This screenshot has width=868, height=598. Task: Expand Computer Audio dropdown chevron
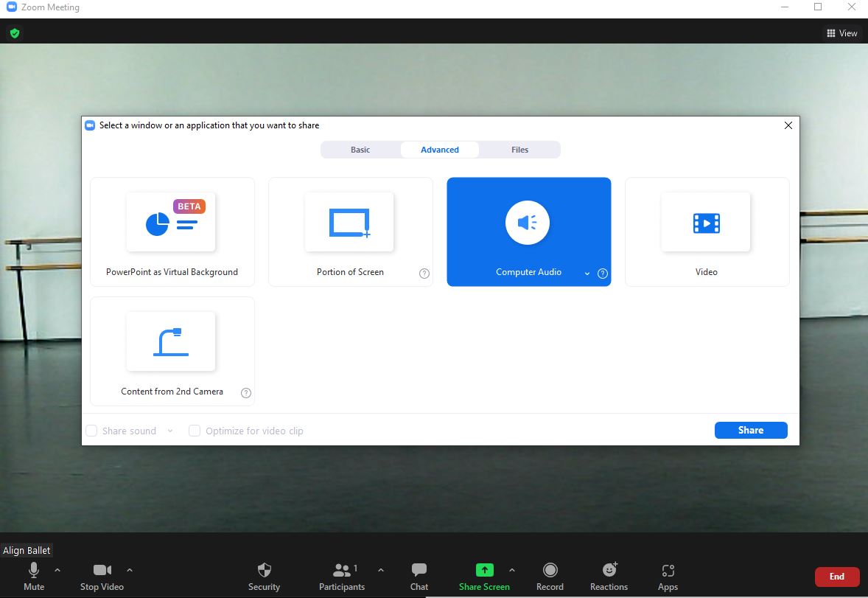pyautogui.click(x=587, y=274)
